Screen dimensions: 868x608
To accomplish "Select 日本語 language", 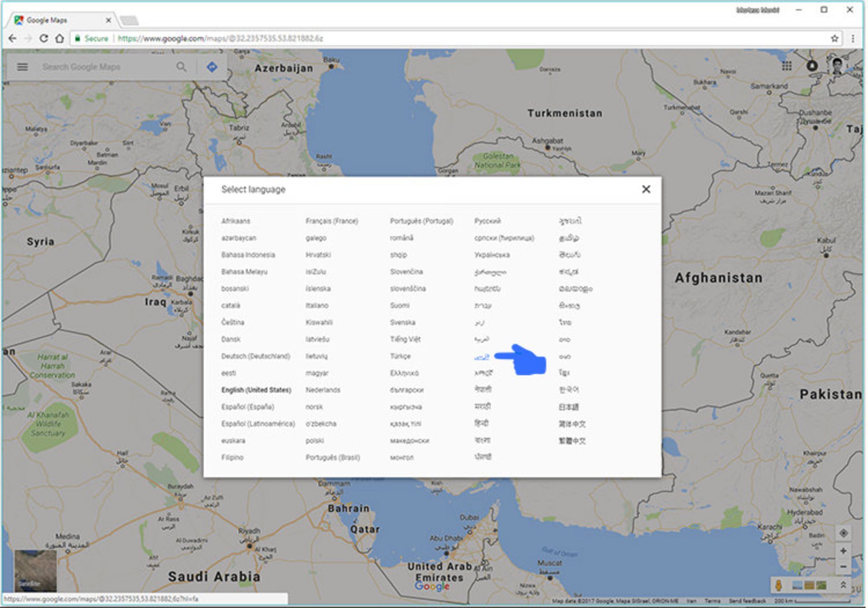I will pos(569,407).
